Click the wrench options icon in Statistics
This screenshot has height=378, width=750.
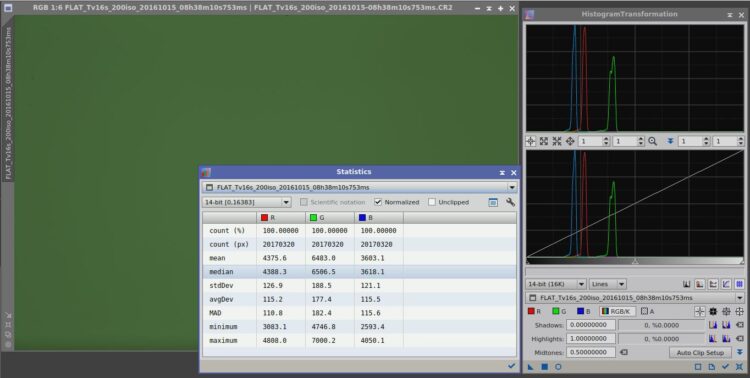click(510, 202)
